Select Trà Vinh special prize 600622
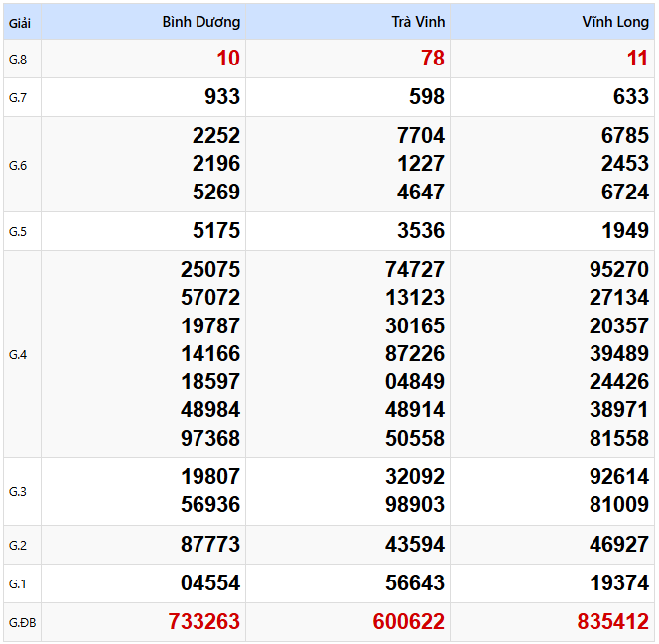Image resolution: width=659 pixels, height=644 pixels. (x=409, y=622)
